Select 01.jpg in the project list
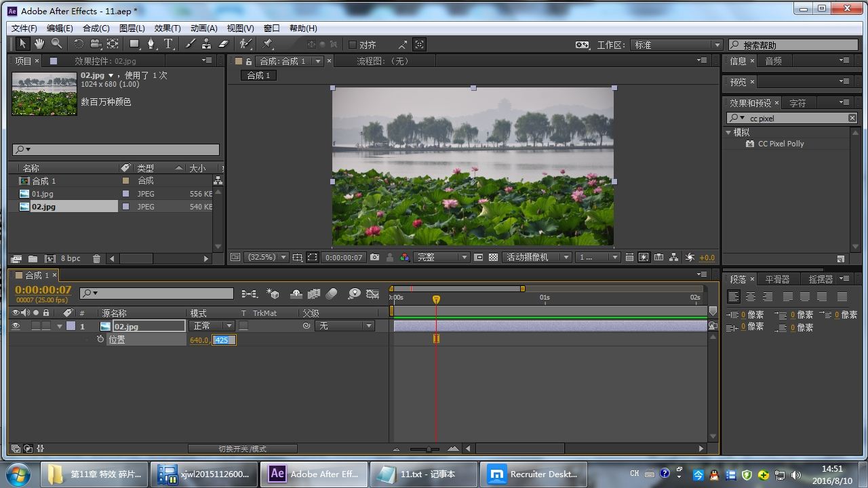This screenshot has width=868, height=488. (43, 194)
